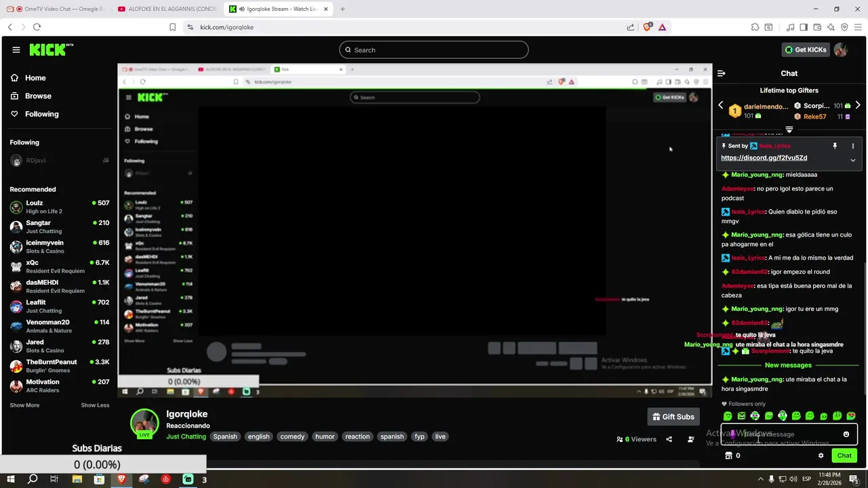Jump to New messages in chat
The width and height of the screenshot is (868, 488).
(788, 365)
